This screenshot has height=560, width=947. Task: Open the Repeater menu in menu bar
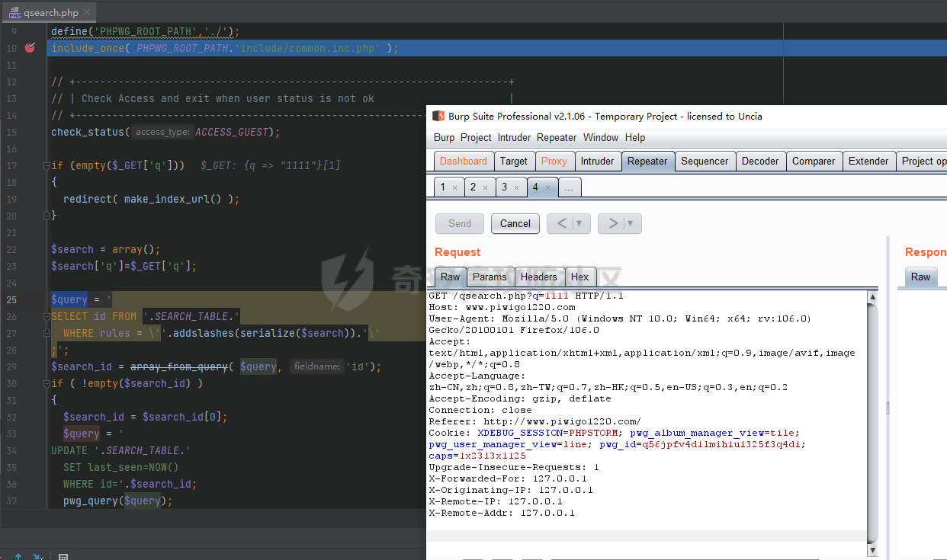[x=557, y=137]
